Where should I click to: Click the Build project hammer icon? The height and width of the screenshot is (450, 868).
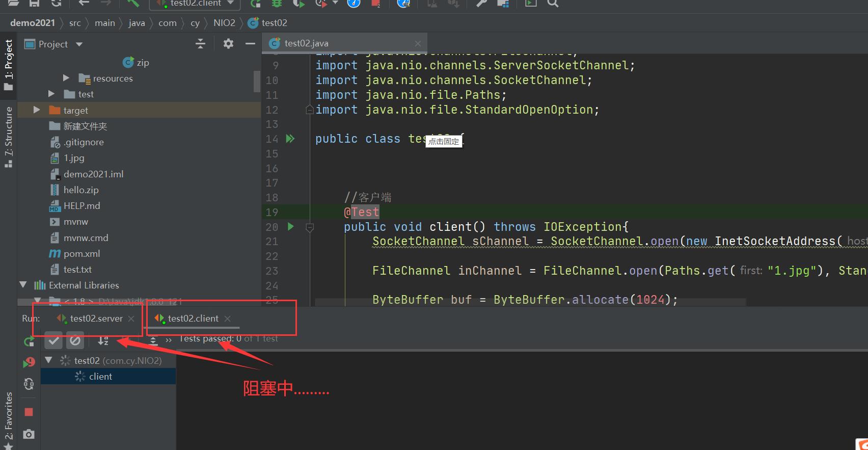pos(133,3)
